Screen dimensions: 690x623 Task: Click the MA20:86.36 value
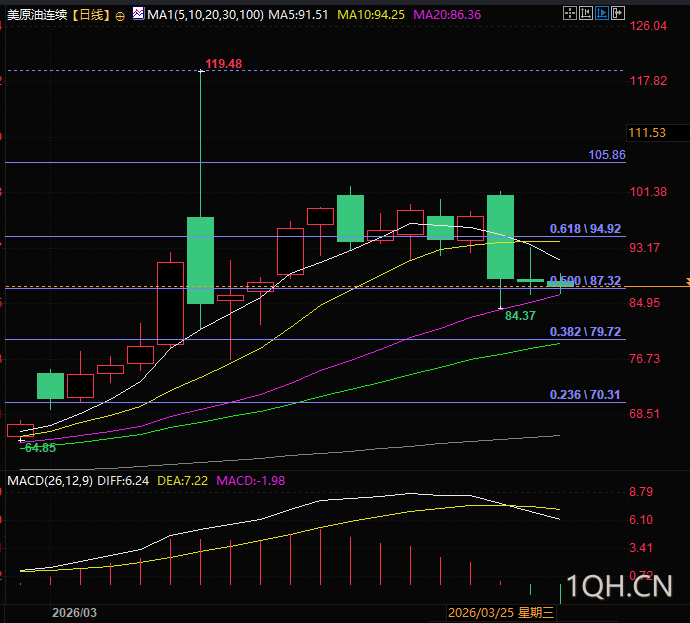pos(447,15)
